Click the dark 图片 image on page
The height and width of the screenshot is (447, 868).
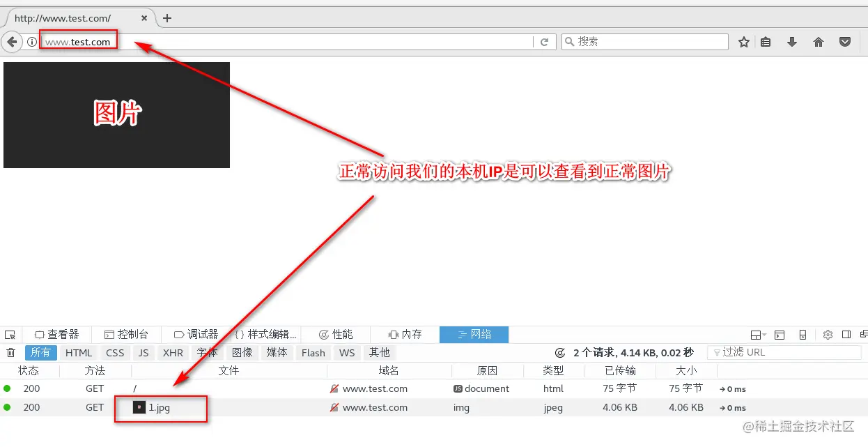116,115
